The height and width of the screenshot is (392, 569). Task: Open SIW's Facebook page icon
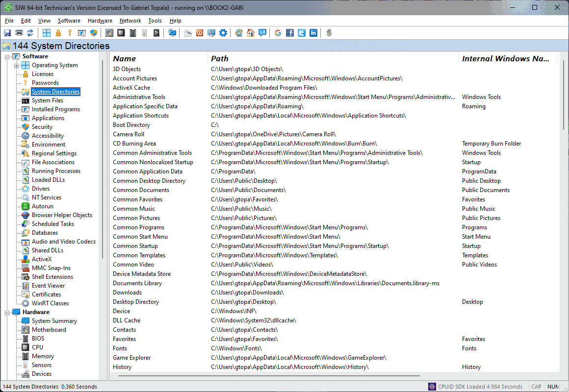tap(290, 33)
